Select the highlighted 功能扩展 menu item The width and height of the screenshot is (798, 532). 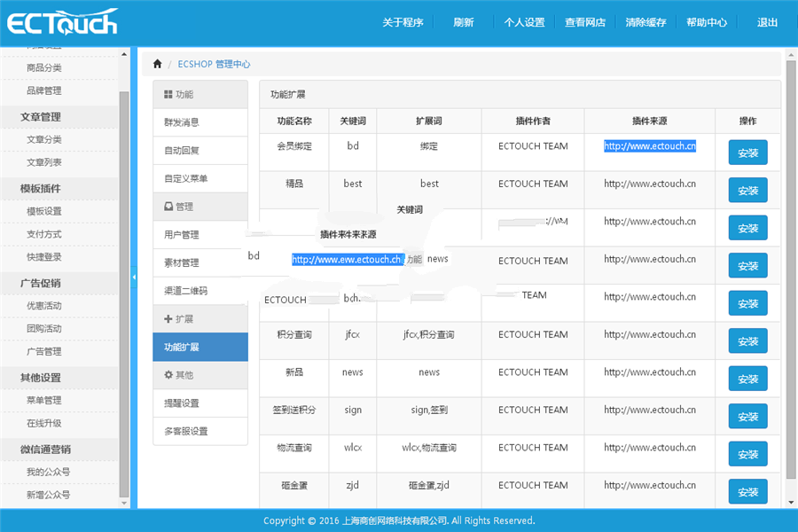click(x=200, y=347)
